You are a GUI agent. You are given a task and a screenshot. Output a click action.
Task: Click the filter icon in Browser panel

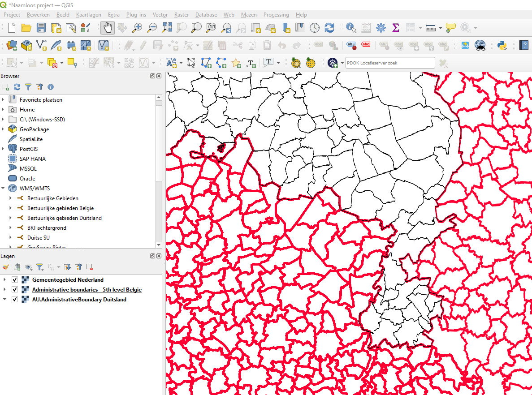coord(28,87)
